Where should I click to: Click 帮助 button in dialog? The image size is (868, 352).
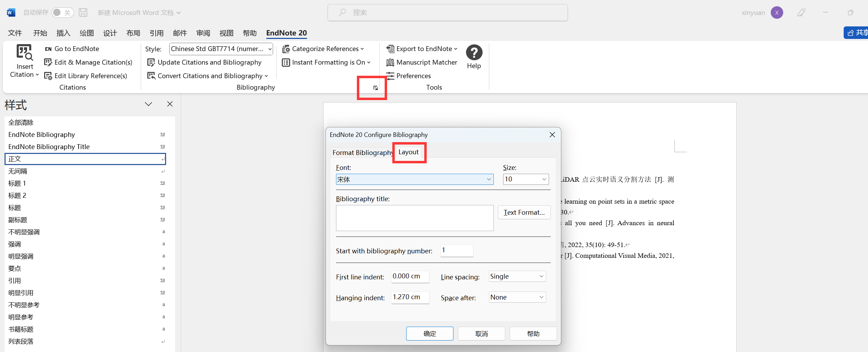point(533,334)
